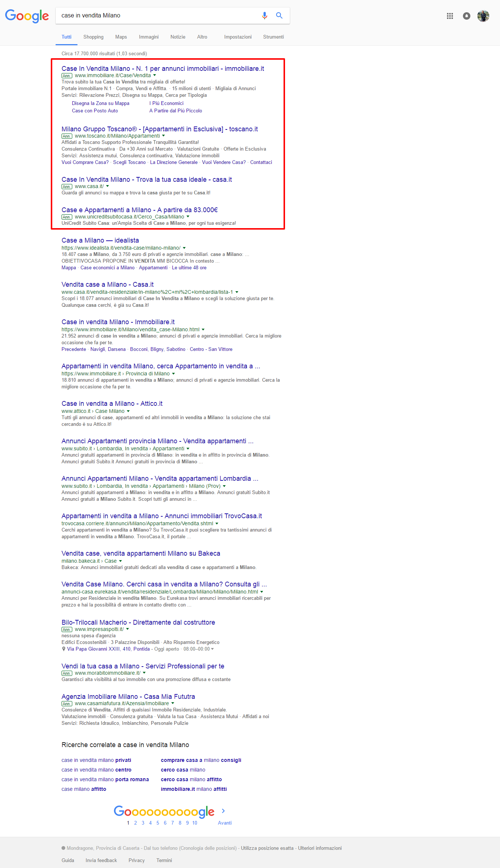
Task: Start voice search with microphone icon
Action: [x=264, y=16]
